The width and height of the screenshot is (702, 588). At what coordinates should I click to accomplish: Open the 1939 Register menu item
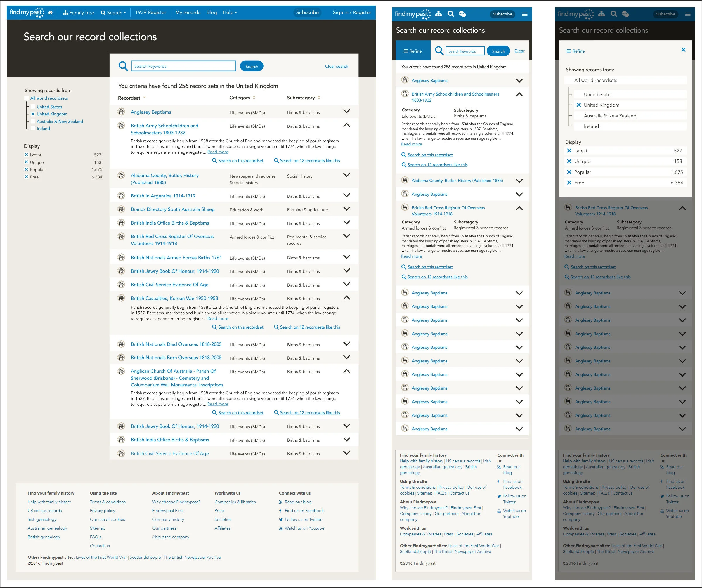pos(150,12)
